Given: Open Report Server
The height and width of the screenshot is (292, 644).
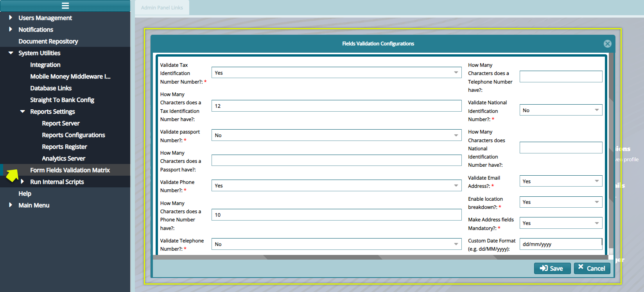Looking at the screenshot, I should tap(61, 123).
